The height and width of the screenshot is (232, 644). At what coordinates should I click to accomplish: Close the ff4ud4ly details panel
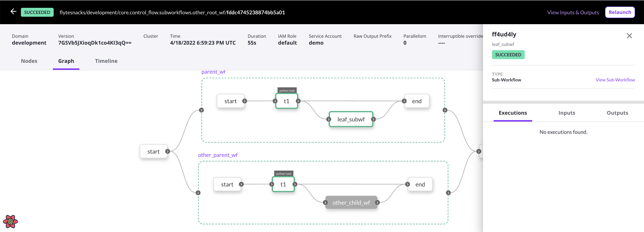click(629, 36)
